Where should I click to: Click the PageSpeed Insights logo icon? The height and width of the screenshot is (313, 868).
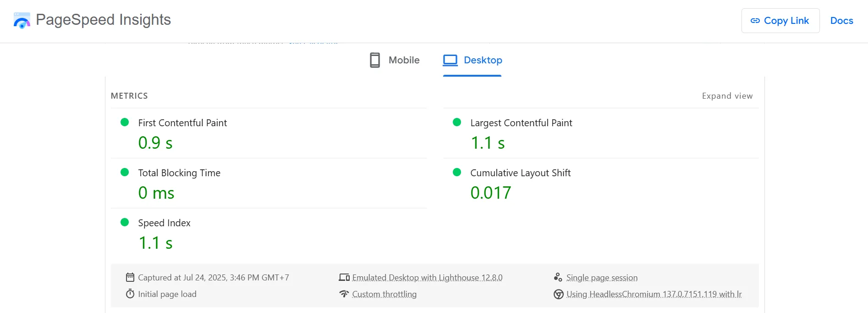point(22,21)
